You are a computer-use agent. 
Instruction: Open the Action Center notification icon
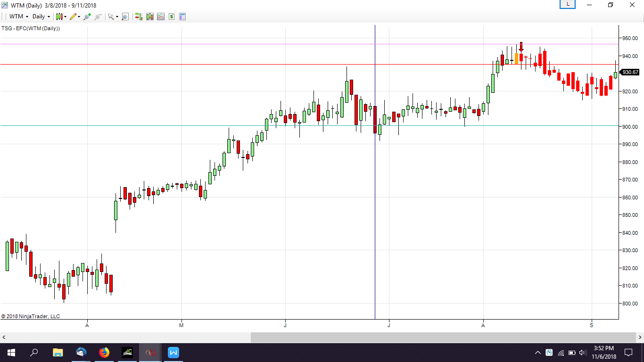pos(629,352)
